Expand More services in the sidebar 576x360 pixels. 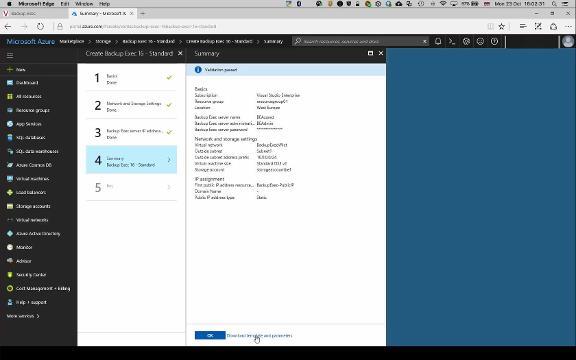[x=23, y=316]
